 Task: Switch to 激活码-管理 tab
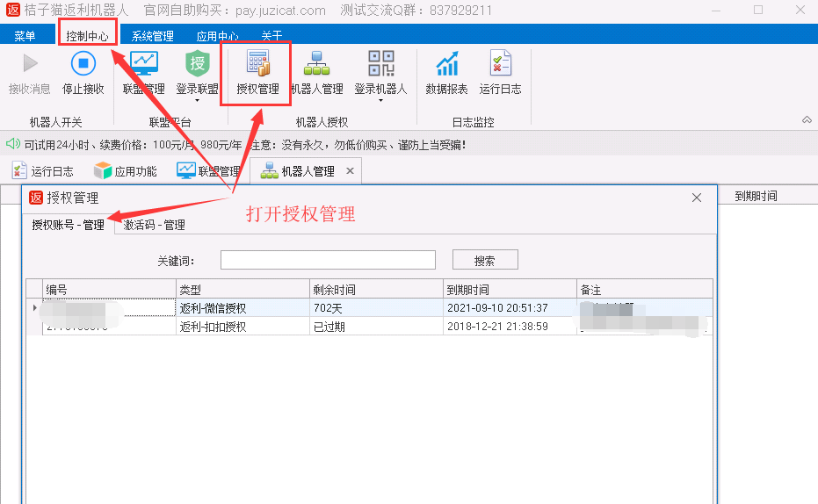pyautogui.click(x=155, y=225)
